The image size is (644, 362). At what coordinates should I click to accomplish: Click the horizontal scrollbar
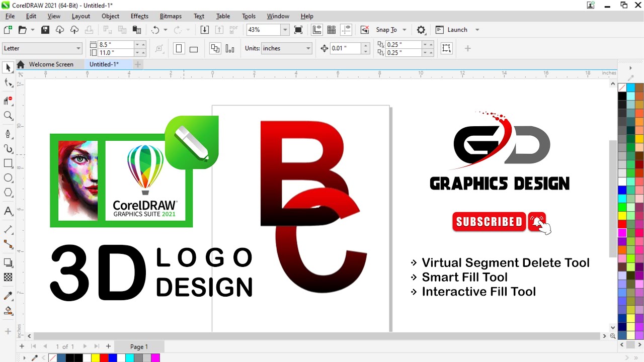(x=317, y=336)
